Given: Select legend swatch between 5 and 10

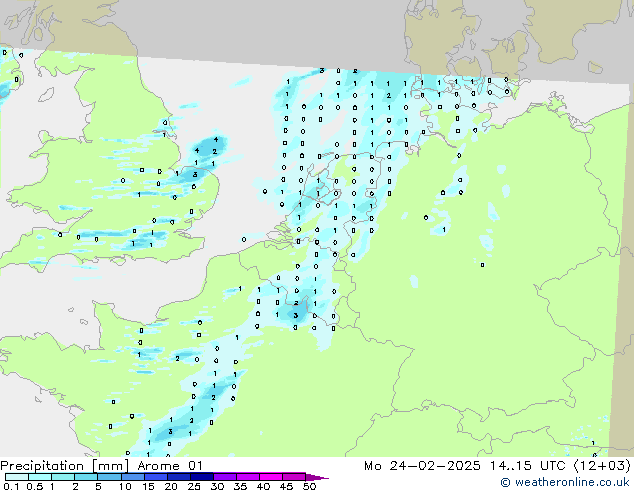Looking at the screenshot, I should [x=109, y=477].
